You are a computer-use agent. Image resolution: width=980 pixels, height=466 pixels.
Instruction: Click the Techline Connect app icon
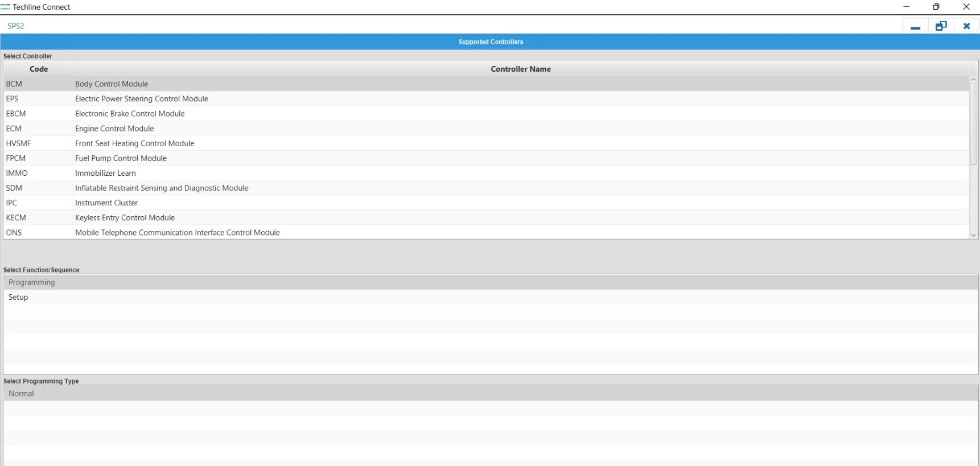pos(6,7)
